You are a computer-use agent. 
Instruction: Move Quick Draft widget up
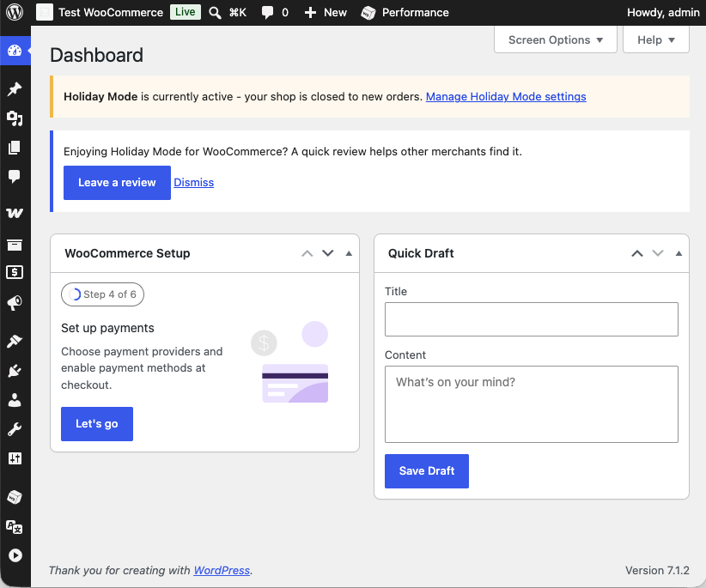[637, 253]
